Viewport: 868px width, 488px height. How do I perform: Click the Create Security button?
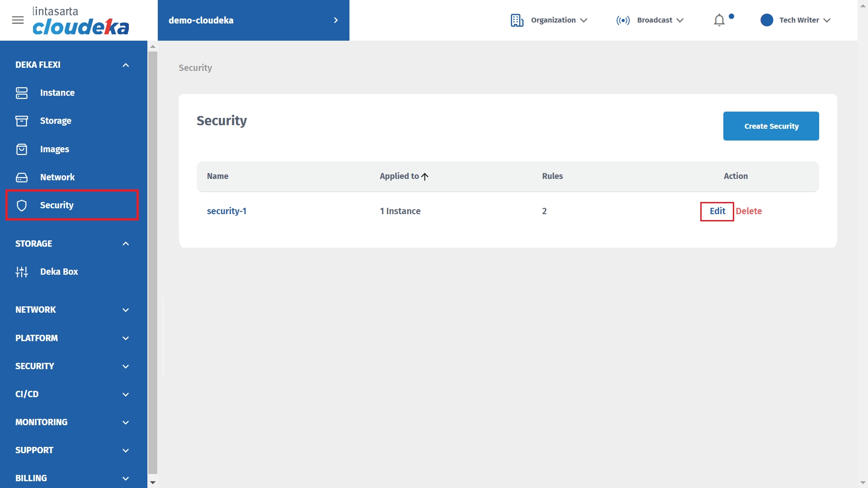tap(771, 126)
